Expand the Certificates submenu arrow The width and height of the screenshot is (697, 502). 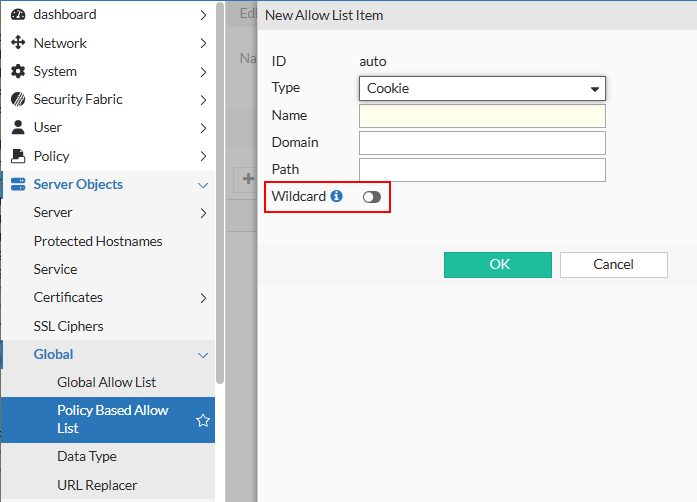(203, 298)
